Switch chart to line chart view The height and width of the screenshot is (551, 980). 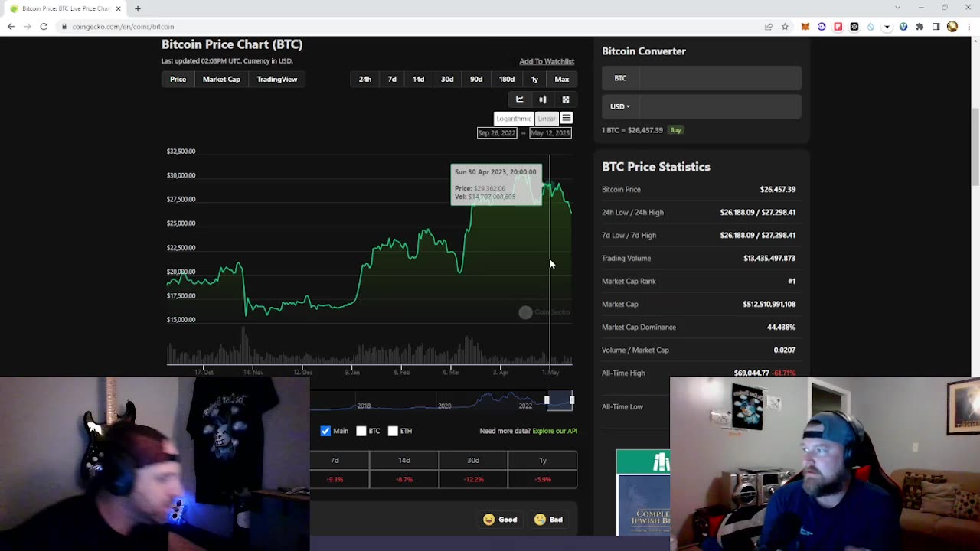(519, 99)
